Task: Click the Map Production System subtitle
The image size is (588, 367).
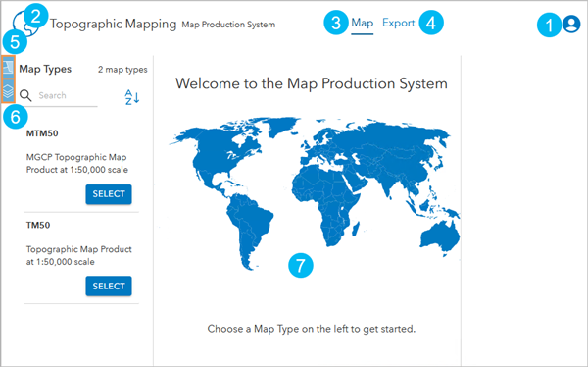Action: tap(228, 25)
